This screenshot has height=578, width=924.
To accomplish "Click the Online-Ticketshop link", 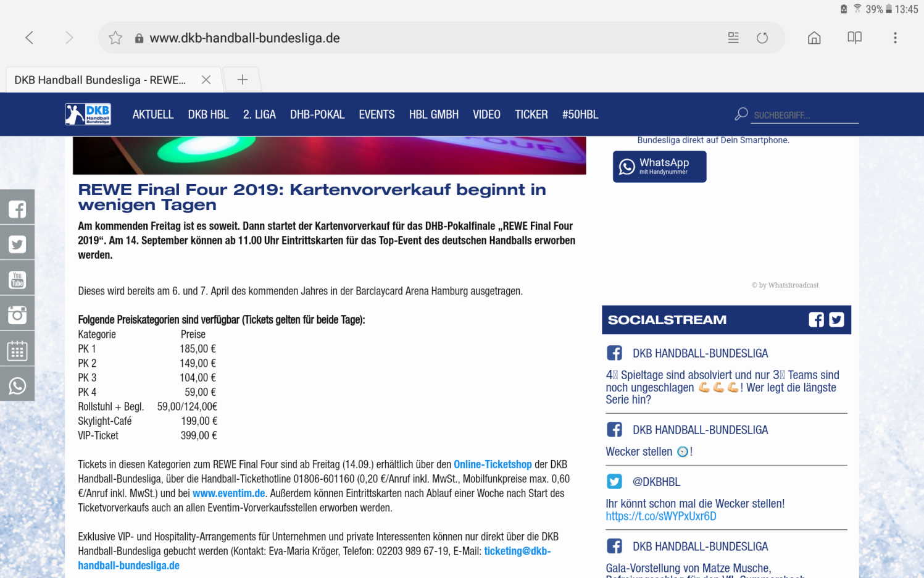I will pos(493,464).
